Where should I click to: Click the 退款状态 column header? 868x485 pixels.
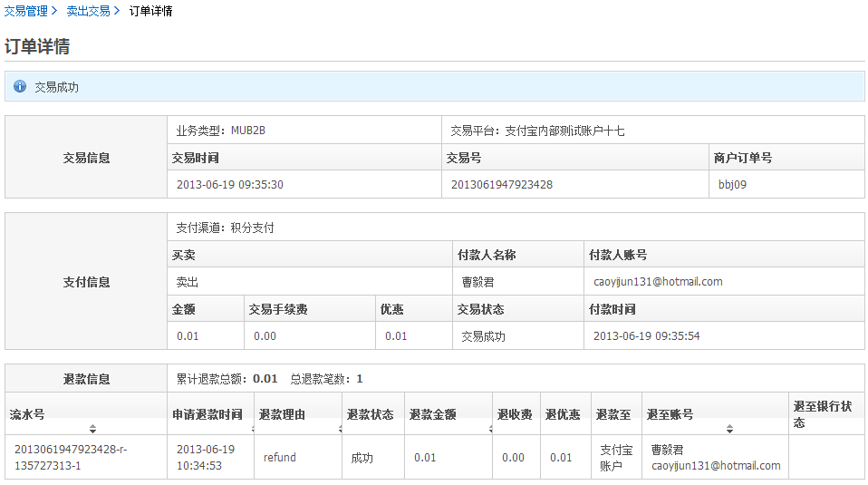[x=370, y=414]
